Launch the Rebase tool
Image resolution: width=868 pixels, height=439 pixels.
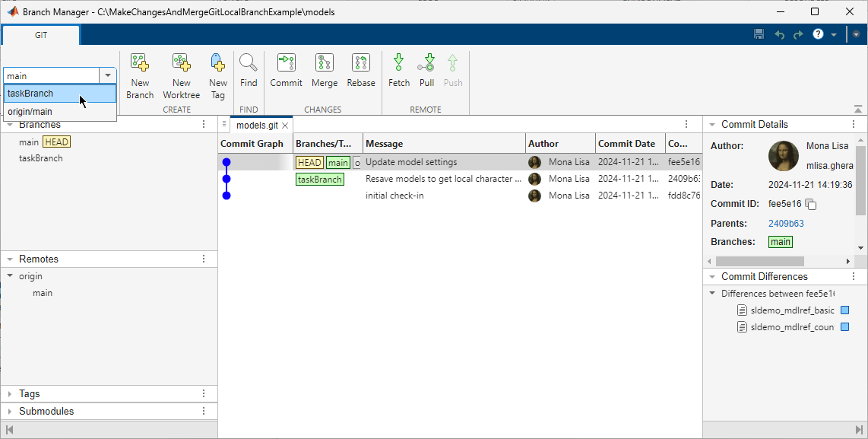(x=361, y=72)
